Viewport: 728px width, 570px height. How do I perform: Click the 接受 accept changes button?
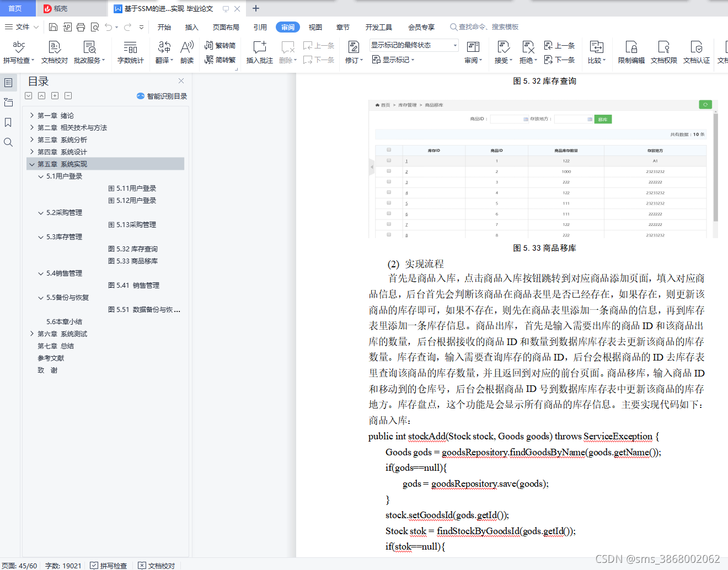click(501, 52)
